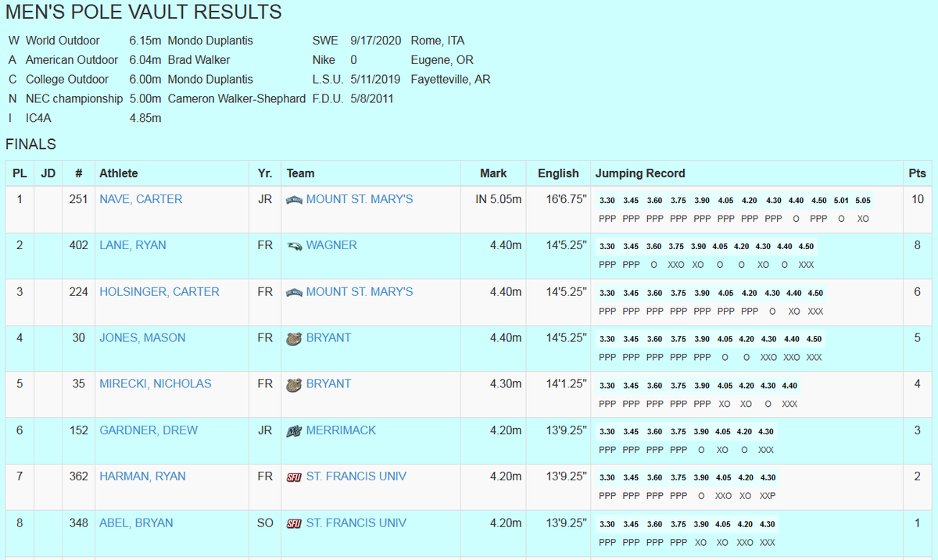This screenshot has width=938, height=560.
Task: Open athlete MIRECKI, NICHOLAS profile
Action: coord(156,384)
